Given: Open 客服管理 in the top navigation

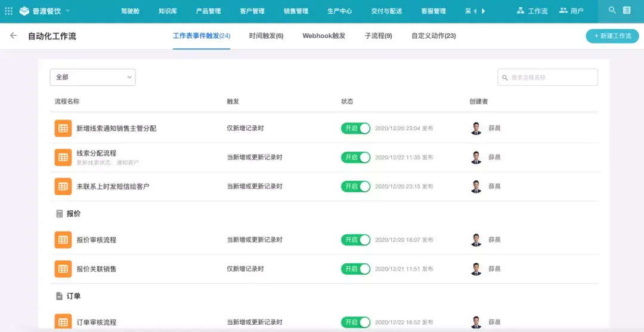Looking at the screenshot, I should [434, 11].
